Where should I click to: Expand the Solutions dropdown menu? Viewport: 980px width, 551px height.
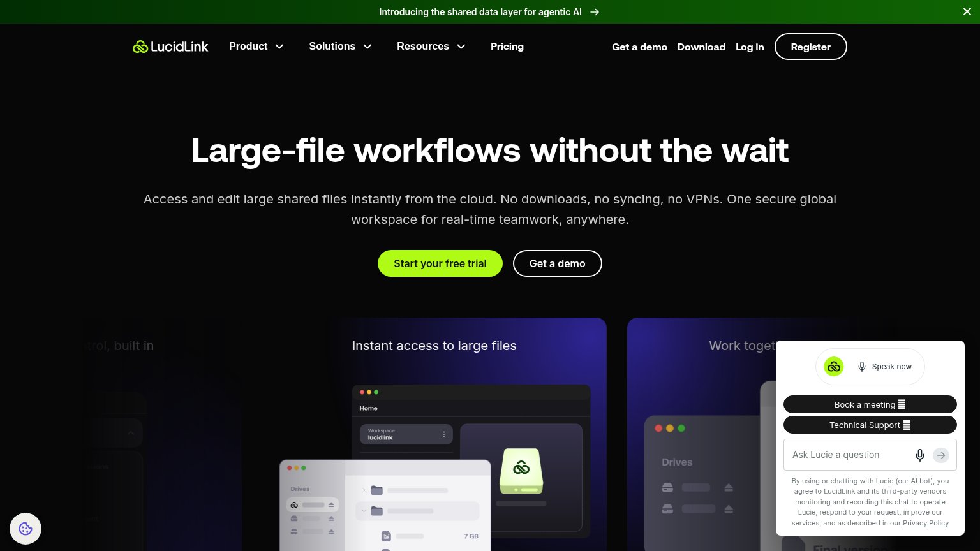point(341,47)
